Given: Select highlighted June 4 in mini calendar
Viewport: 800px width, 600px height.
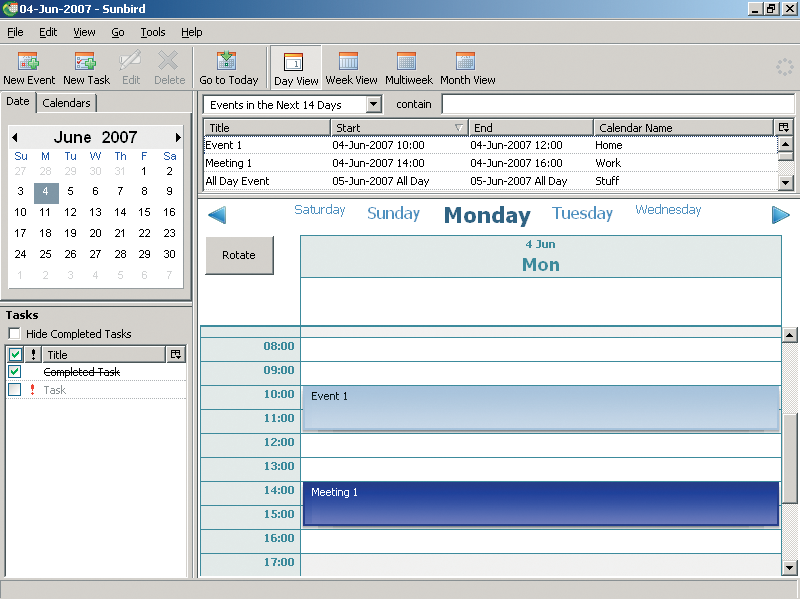Looking at the screenshot, I should pos(46,192).
